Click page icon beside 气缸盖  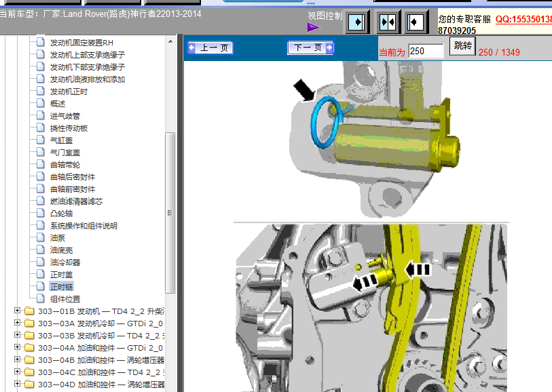tap(41, 140)
